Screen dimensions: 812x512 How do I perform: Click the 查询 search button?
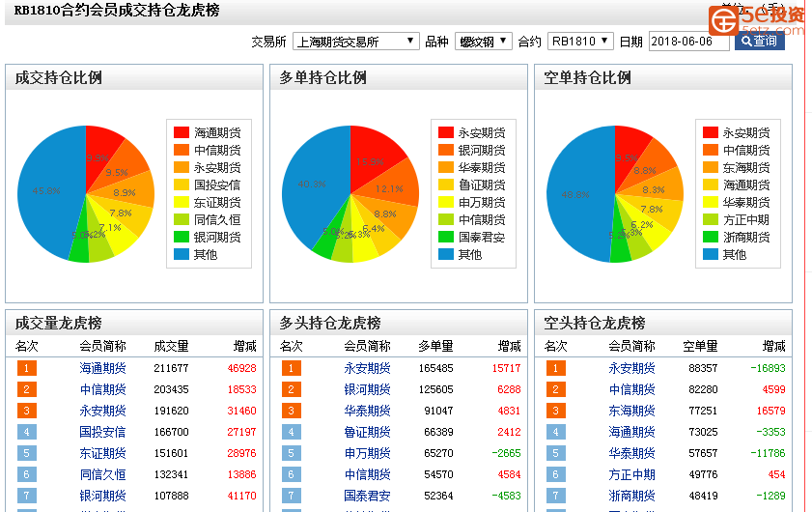(x=759, y=41)
